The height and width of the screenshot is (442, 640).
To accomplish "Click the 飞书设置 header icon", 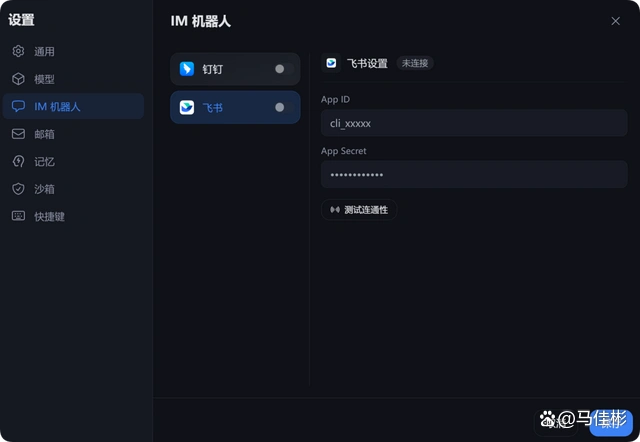I will point(331,63).
